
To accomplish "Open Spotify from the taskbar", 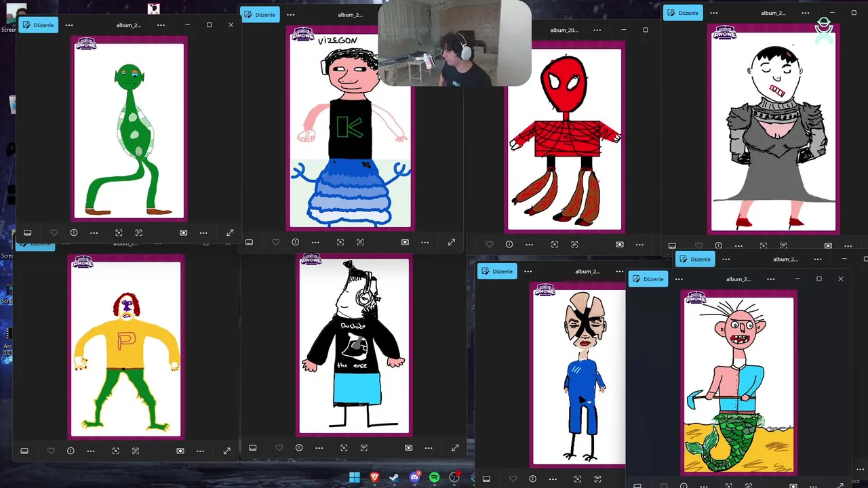I will click(435, 477).
